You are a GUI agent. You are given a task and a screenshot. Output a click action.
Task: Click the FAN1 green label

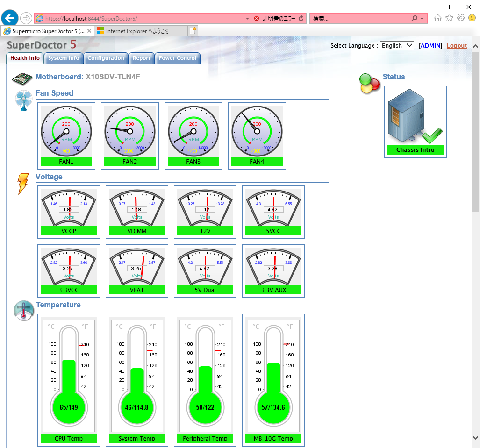(66, 162)
